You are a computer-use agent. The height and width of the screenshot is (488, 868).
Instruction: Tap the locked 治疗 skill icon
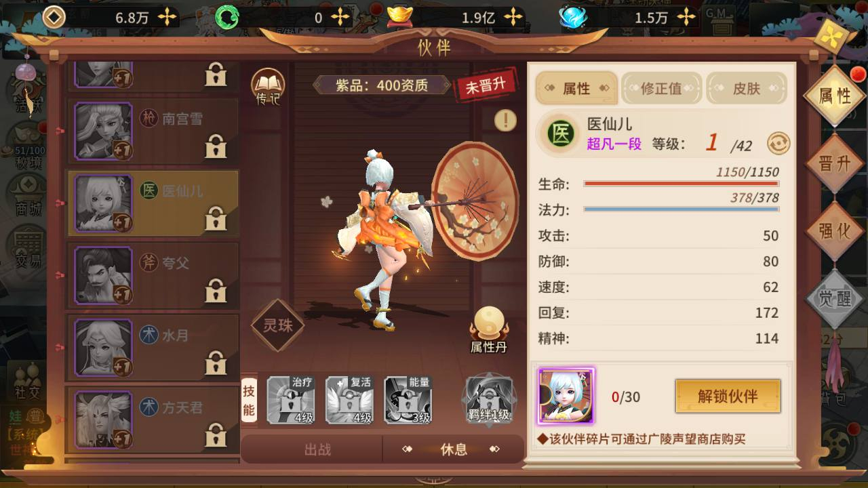pos(291,400)
